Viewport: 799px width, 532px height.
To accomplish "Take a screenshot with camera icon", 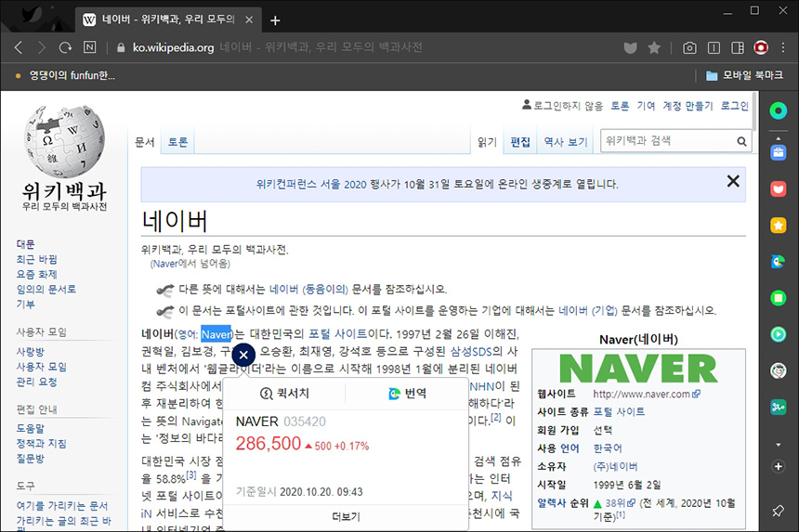I will (689, 48).
